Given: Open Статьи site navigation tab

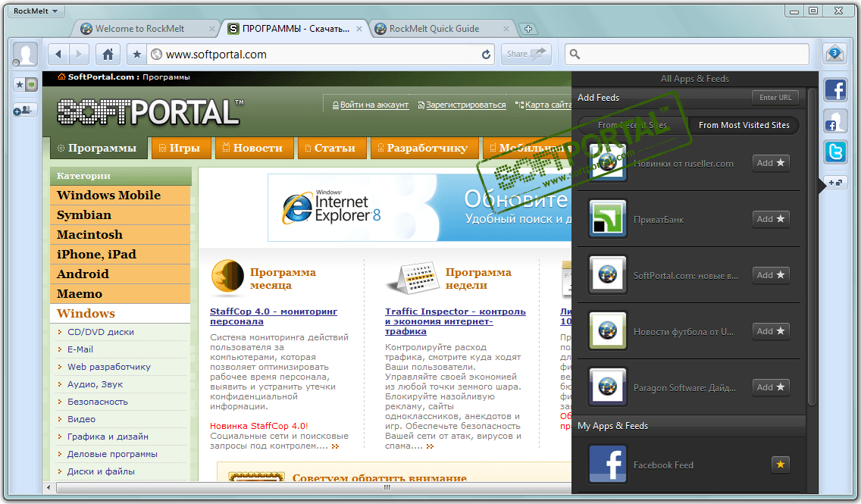Looking at the screenshot, I should point(331,148).
